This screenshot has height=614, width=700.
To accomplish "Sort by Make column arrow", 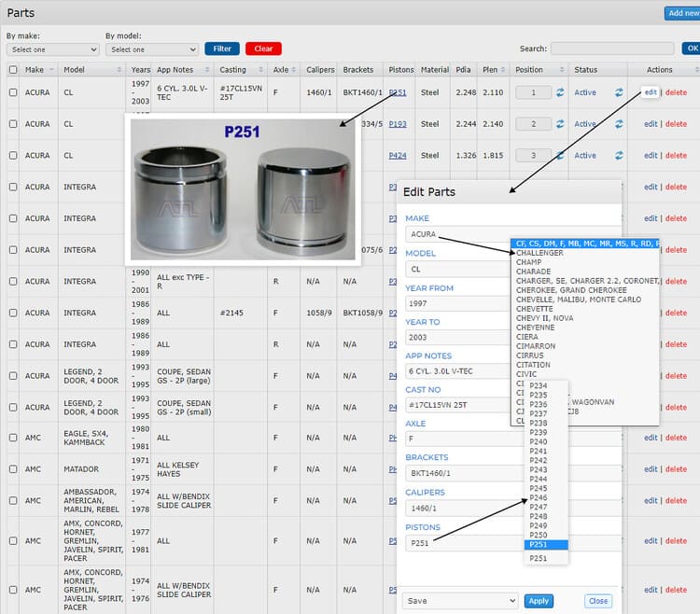I will (x=51, y=70).
